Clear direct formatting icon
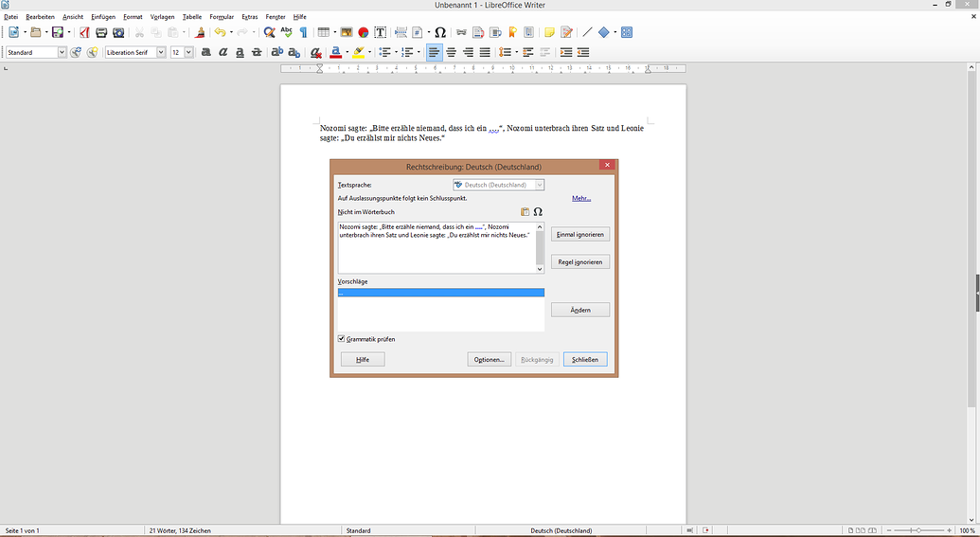Screen dimensions: 980x537 point(316,52)
